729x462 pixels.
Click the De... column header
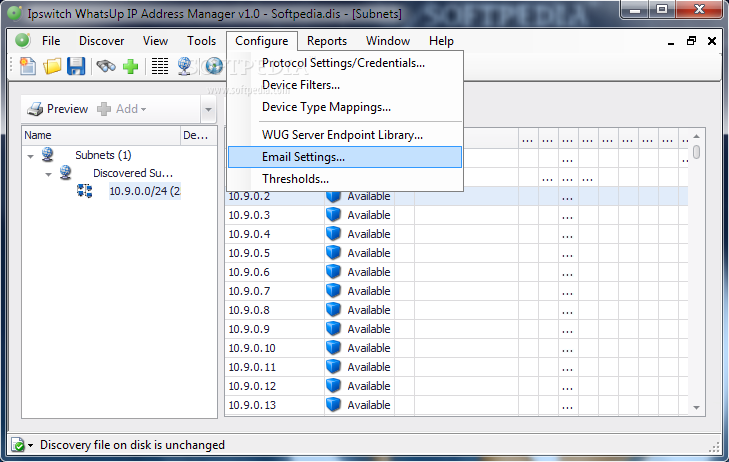[x=199, y=135]
